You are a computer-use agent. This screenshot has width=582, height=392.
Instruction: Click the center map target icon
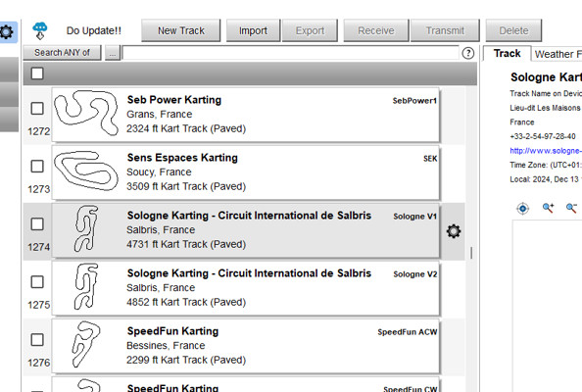[522, 209]
